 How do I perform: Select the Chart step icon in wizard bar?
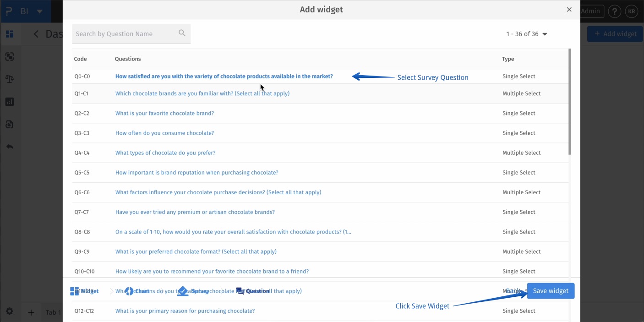(129, 291)
